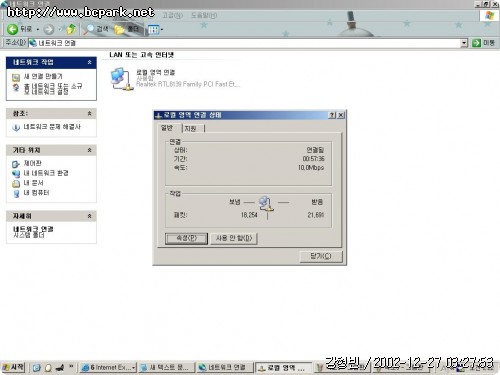The height and width of the screenshot is (375, 500).
Task: Click the 내 문서 folder icon
Action: [16, 184]
